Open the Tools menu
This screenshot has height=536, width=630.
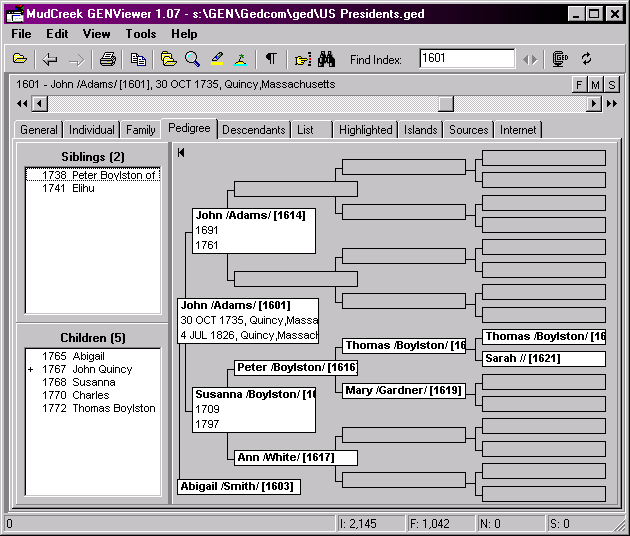coord(141,34)
